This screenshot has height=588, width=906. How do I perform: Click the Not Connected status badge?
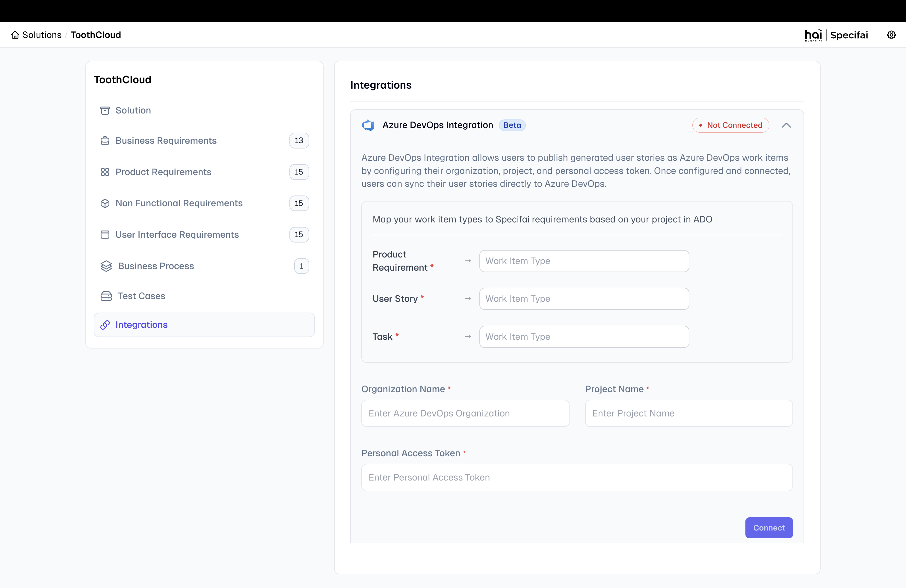coord(731,125)
